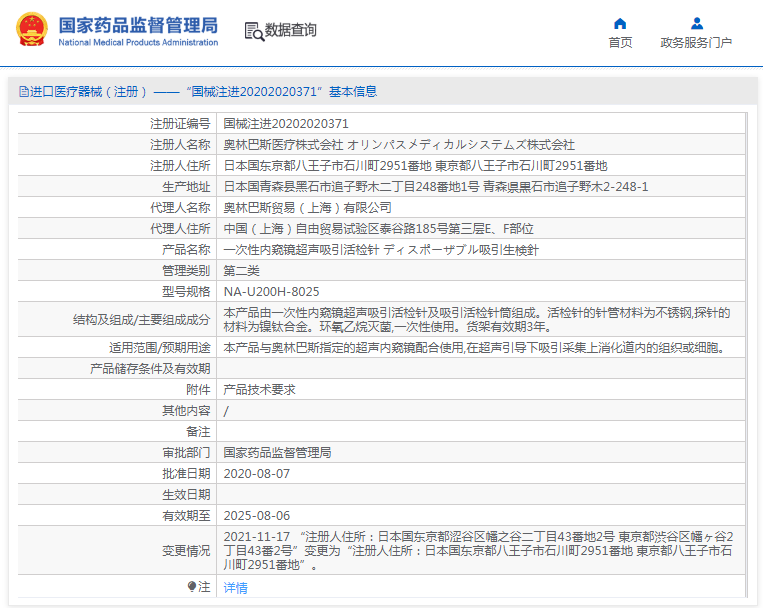Open the 数据查询 menu item
763x608 pixels.
(x=291, y=30)
